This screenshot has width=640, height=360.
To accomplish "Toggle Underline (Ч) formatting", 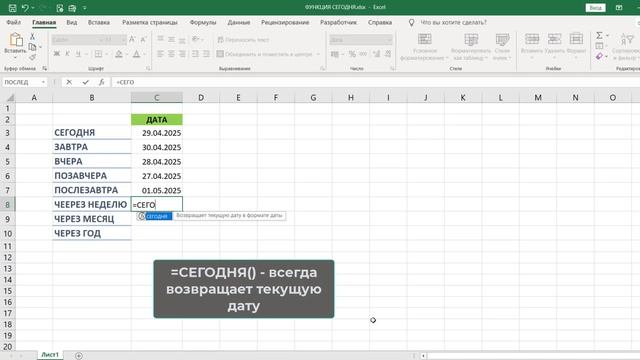I will 78,54.
